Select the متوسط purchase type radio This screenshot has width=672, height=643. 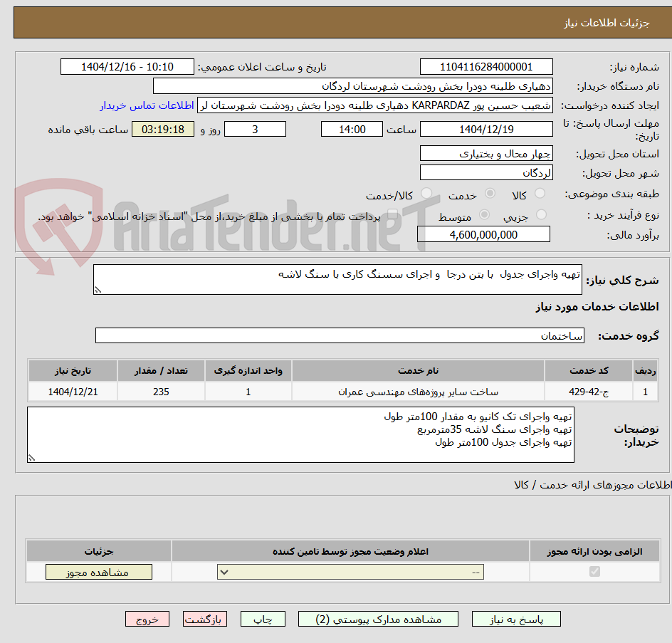click(x=484, y=215)
